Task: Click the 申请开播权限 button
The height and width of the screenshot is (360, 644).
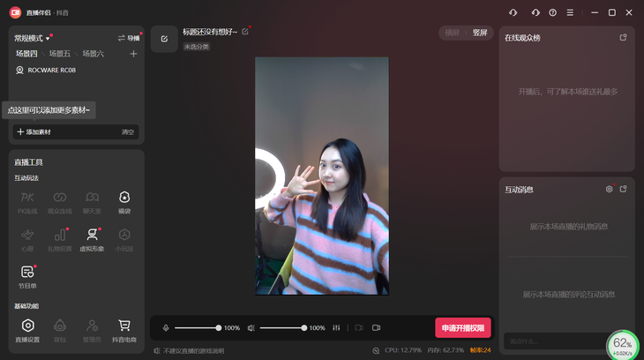Action: [462, 327]
